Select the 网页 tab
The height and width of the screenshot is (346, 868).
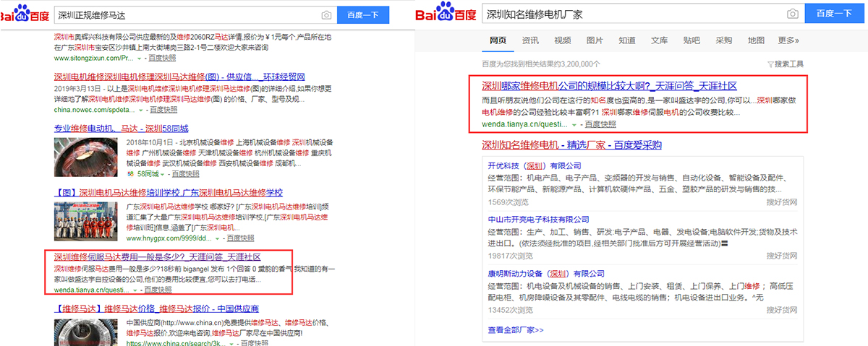coord(498,40)
